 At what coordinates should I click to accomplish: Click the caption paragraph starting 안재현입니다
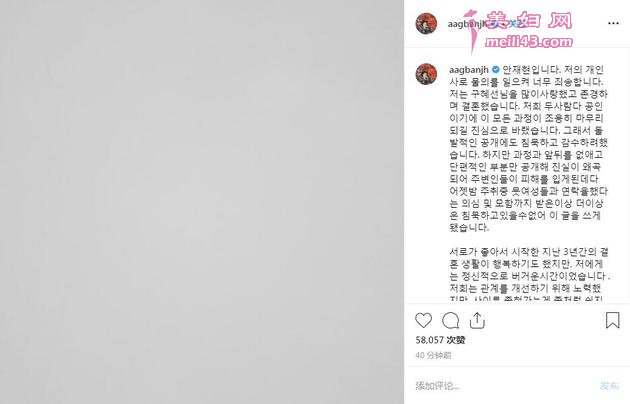point(528,149)
